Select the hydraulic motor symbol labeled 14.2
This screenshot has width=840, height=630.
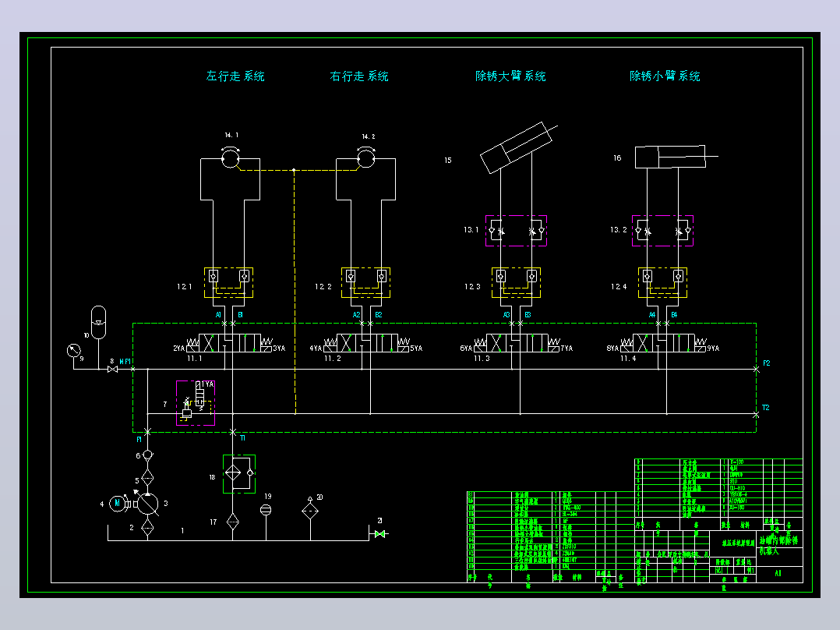[x=366, y=157]
